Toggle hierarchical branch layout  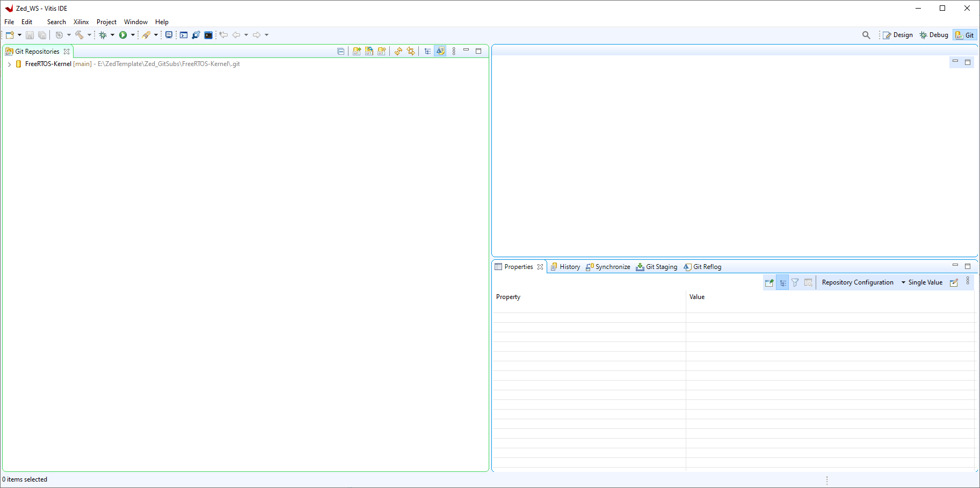(x=427, y=52)
